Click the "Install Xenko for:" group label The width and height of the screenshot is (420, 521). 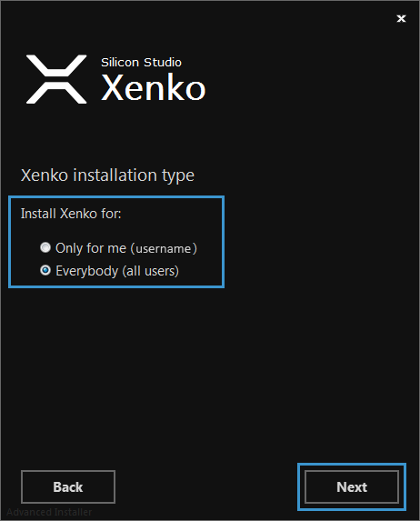[71, 214]
